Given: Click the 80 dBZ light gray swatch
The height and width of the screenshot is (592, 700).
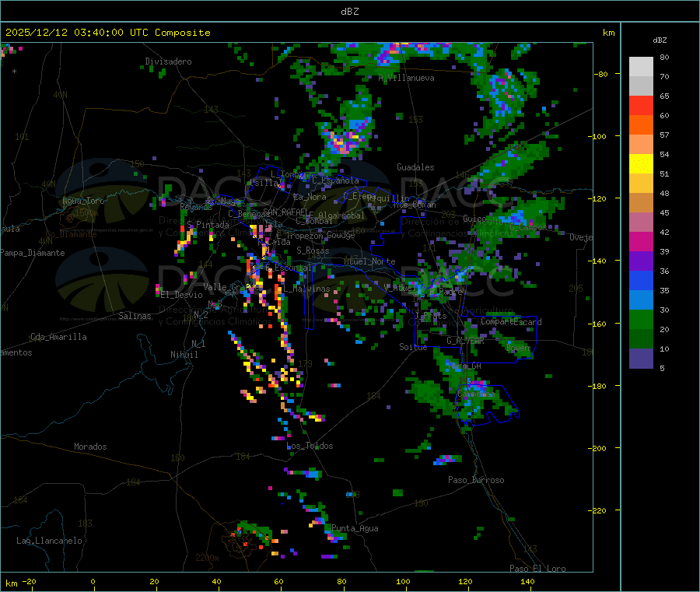Looking at the screenshot, I should tap(641, 67).
